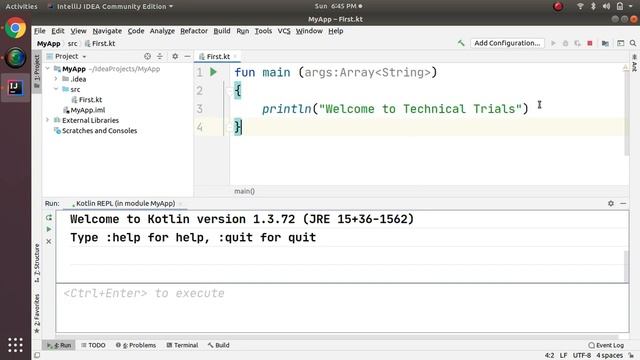
Task: Click the Debug bug icon in toolbar
Action: (565, 43)
